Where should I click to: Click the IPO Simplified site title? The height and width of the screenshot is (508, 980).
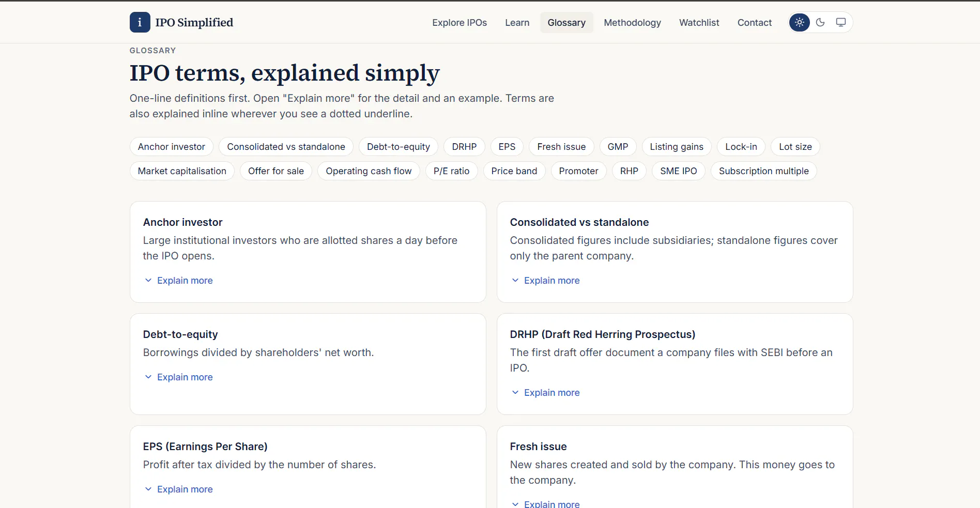(x=194, y=23)
